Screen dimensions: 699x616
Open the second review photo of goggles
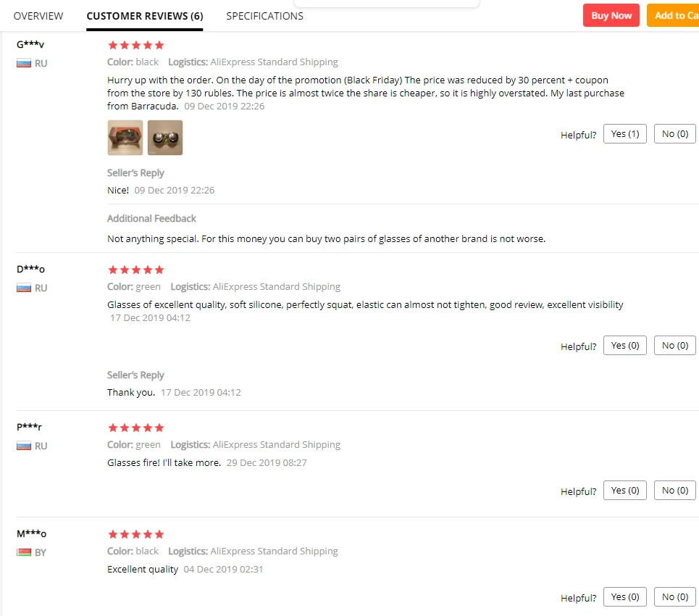[x=165, y=138]
